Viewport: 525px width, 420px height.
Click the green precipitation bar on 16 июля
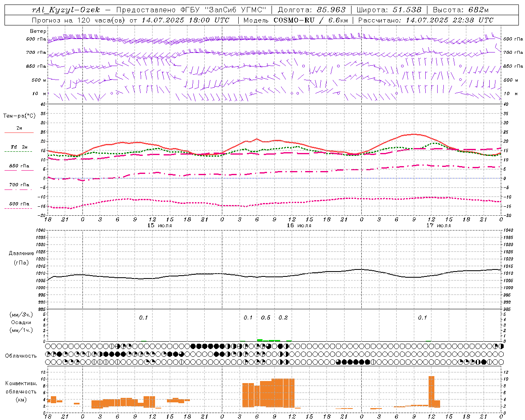click(260, 340)
